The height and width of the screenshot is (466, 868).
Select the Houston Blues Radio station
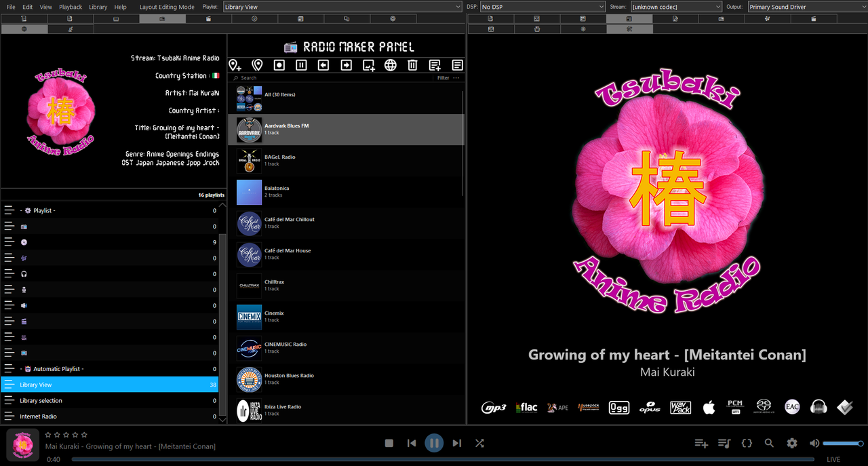346,379
